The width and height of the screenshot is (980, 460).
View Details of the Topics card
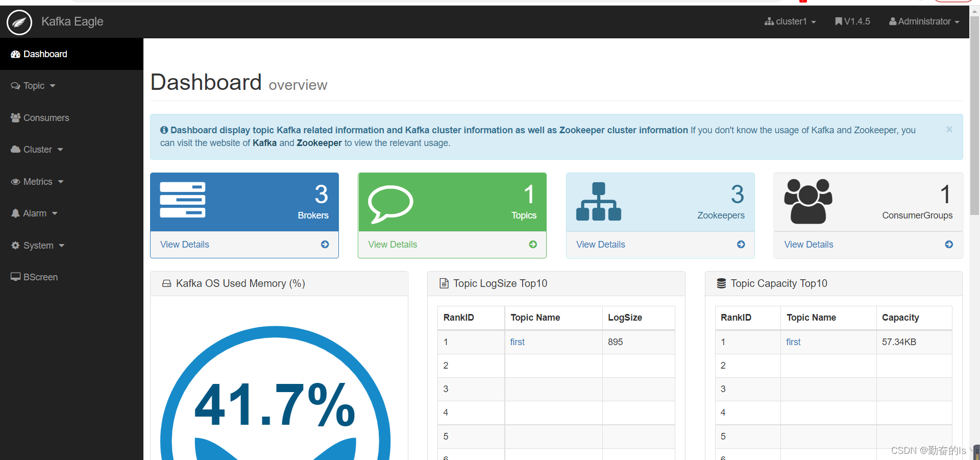click(x=393, y=245)
